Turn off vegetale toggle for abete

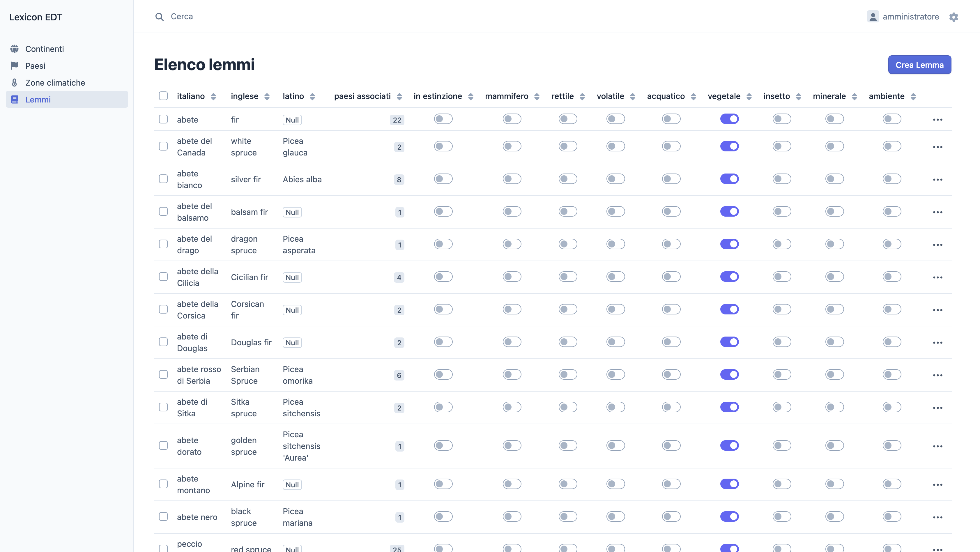[x=729, y=119]
